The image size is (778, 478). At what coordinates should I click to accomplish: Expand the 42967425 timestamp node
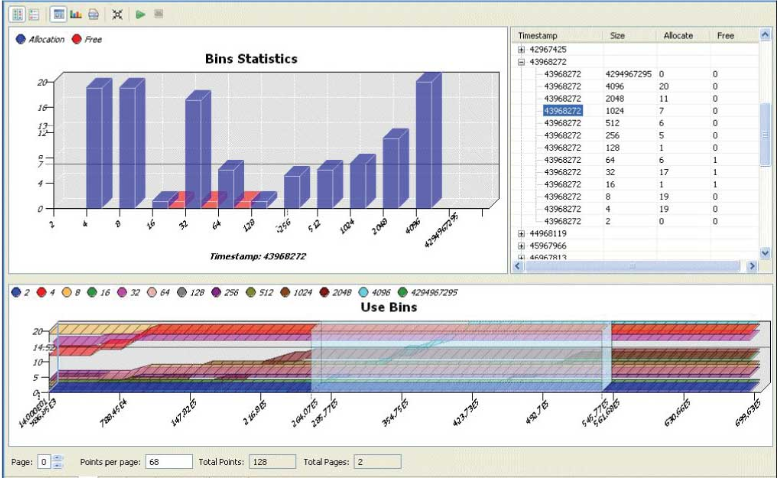pos(521,49)
